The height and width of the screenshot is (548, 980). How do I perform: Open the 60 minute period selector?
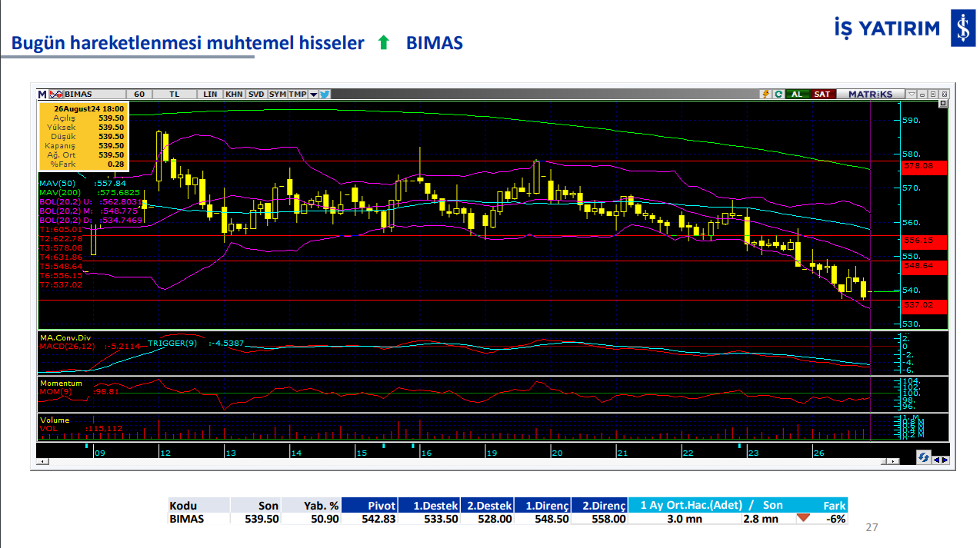[x=139, y=94]
